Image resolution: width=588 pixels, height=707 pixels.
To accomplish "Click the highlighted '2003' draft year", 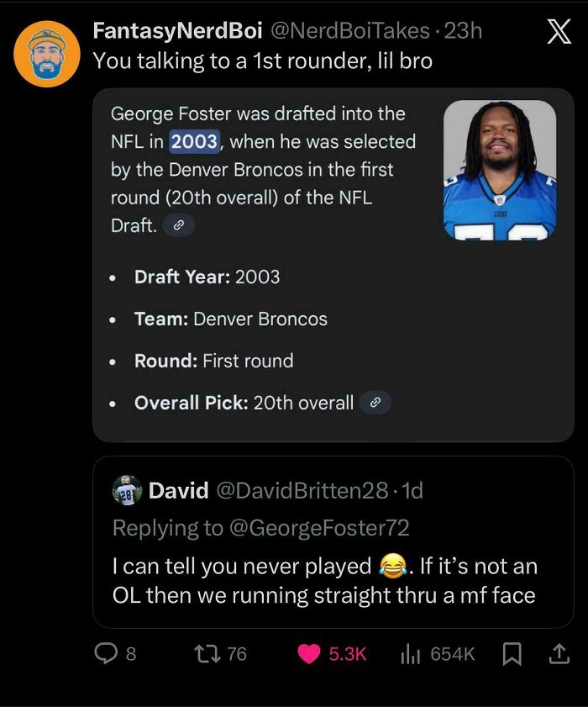I will point(195,141).
